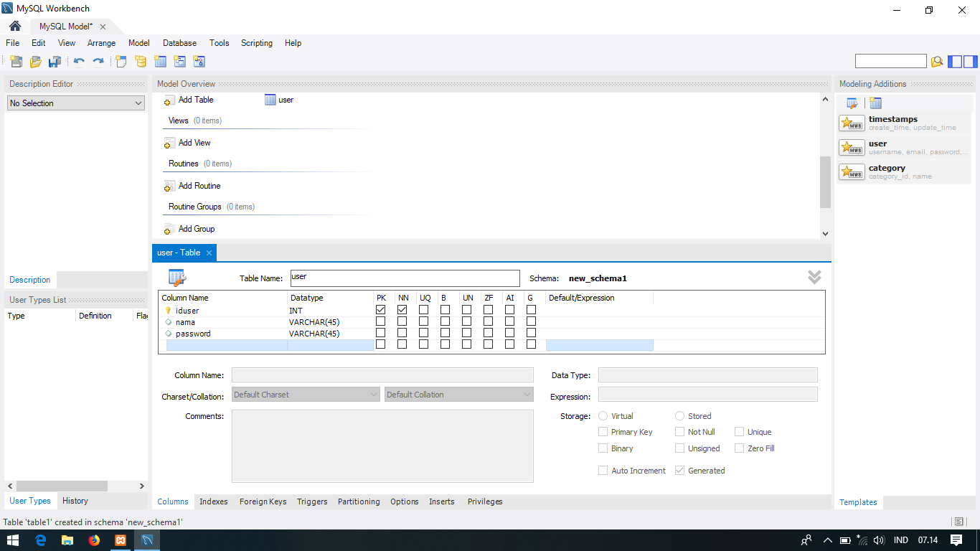Expand the table editor options with the chevron
Image resolution: width=980 pixels, height=551 pixels.
(814, 278)
